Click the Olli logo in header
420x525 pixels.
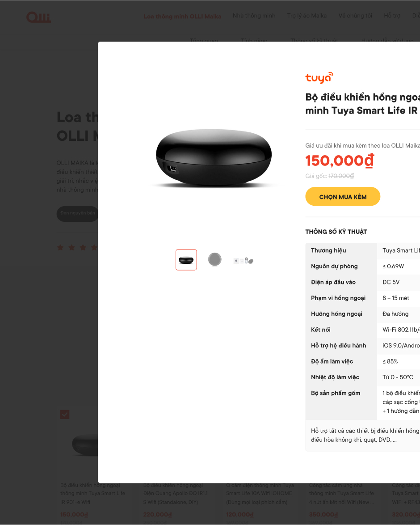(x=38, y=17)
